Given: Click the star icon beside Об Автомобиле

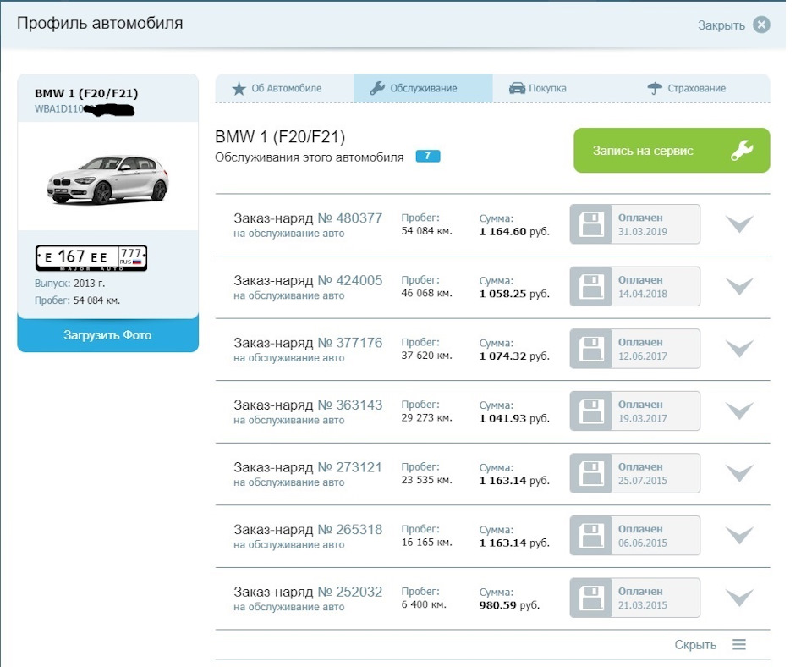Looking at the screenshot, I should point(239,89).
